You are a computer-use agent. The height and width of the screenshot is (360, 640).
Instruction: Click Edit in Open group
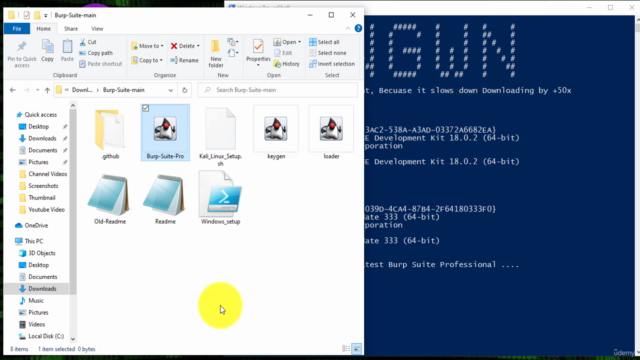point(283,53)
